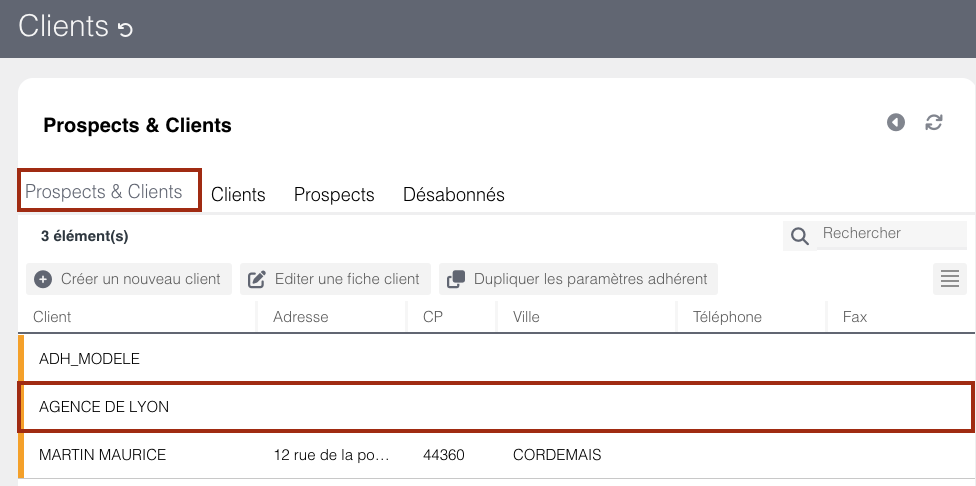Focus the Rechercher search field

[x=891, y=233]
